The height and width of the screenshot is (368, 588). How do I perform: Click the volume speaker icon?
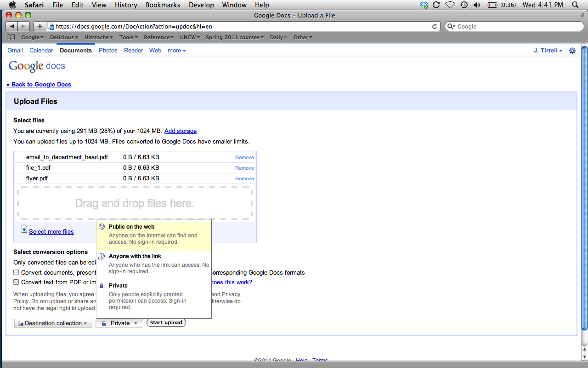pos(477,5)
